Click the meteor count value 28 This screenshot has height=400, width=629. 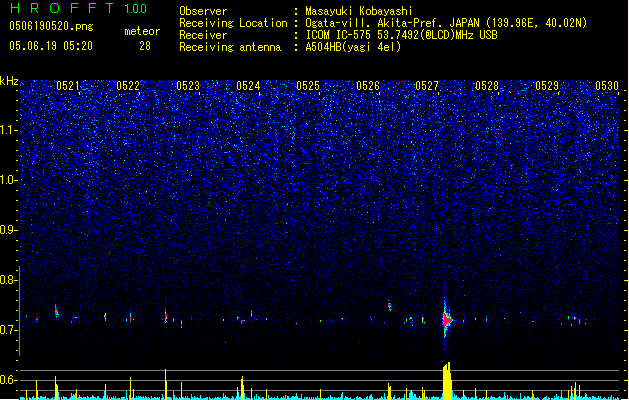coord(145,46)
